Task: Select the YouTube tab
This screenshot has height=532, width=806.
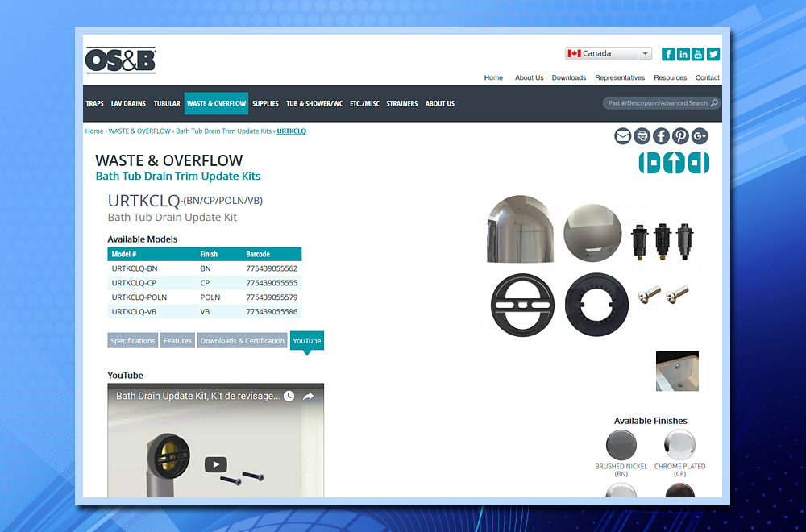Action: click(307, 340)
